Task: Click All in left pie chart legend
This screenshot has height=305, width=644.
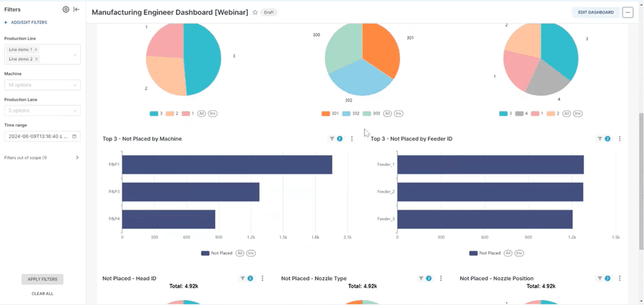Action: coord(201,114)
